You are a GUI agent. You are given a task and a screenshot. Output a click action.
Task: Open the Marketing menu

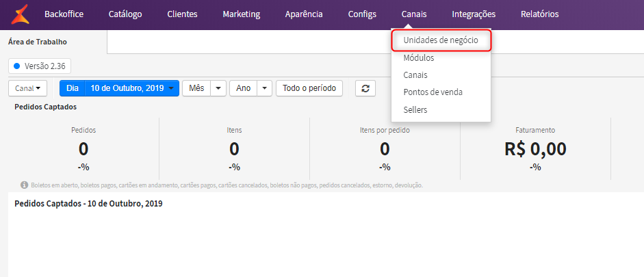point(242,14)
